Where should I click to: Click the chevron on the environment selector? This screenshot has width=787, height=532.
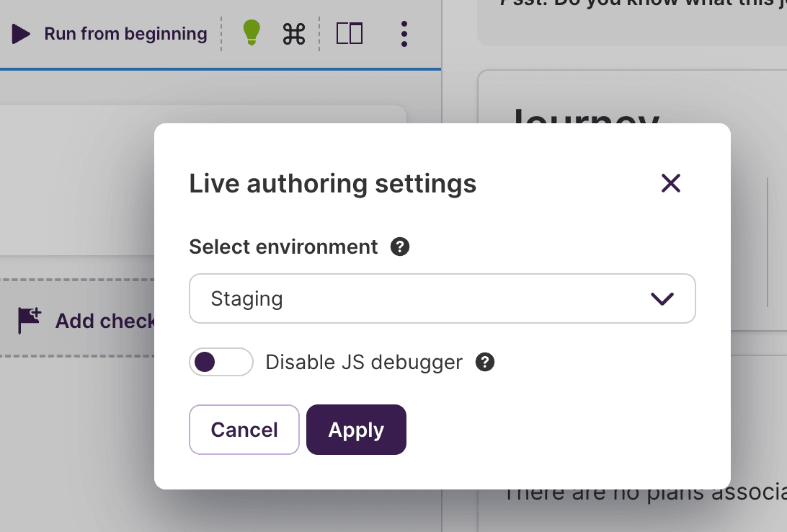(x=662, y=298)
